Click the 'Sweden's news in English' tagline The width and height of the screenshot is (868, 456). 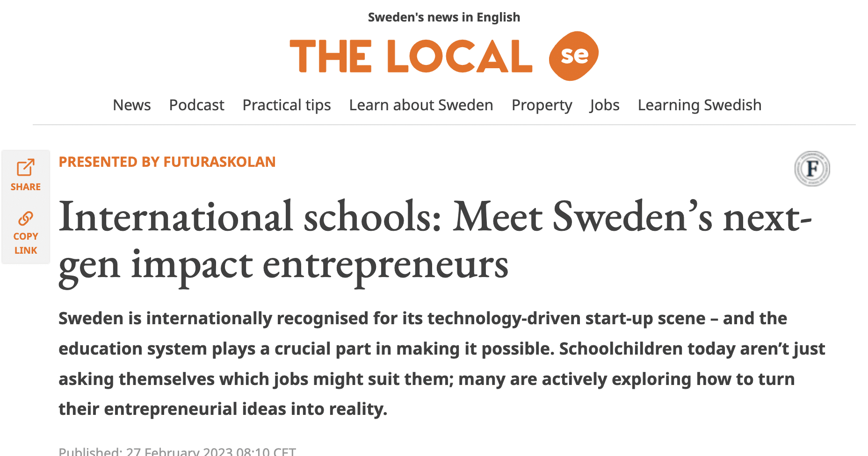[x=444, y=17]
